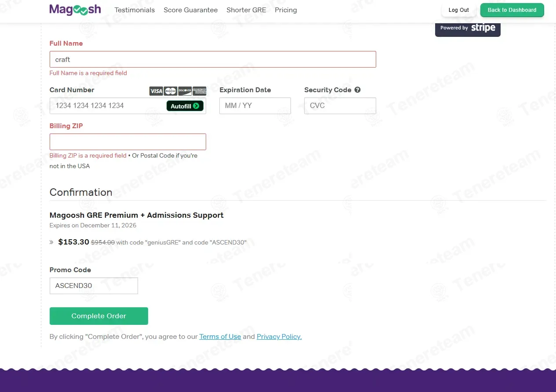Screen dimensions: 556x392
Task: Focus the Security Code CVC field
Action: pyautogui.click(x=340, y=106)
